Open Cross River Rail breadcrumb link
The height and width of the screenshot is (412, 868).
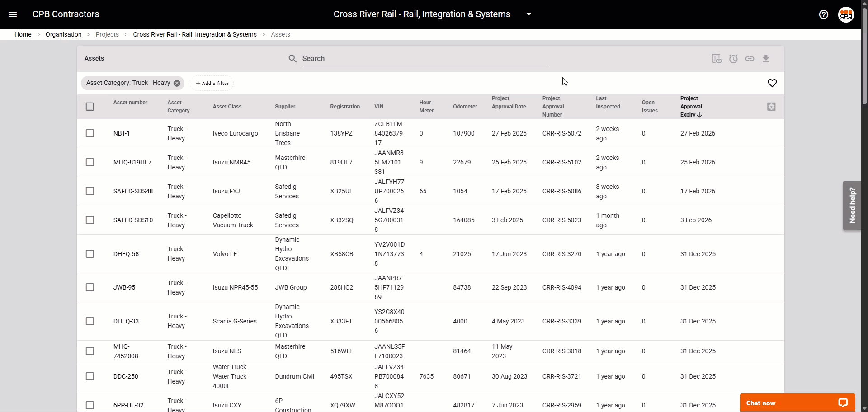(195, 34)
